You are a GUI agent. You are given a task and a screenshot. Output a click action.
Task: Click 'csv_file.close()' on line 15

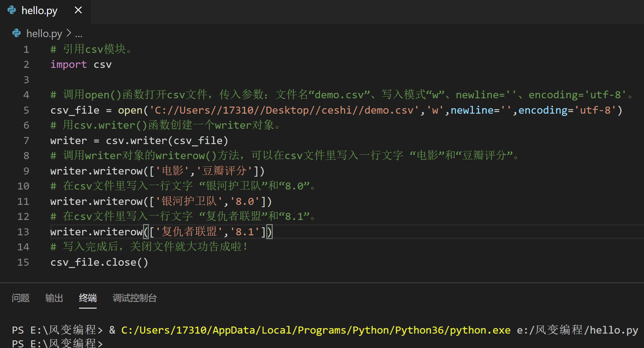coord(99,262)
